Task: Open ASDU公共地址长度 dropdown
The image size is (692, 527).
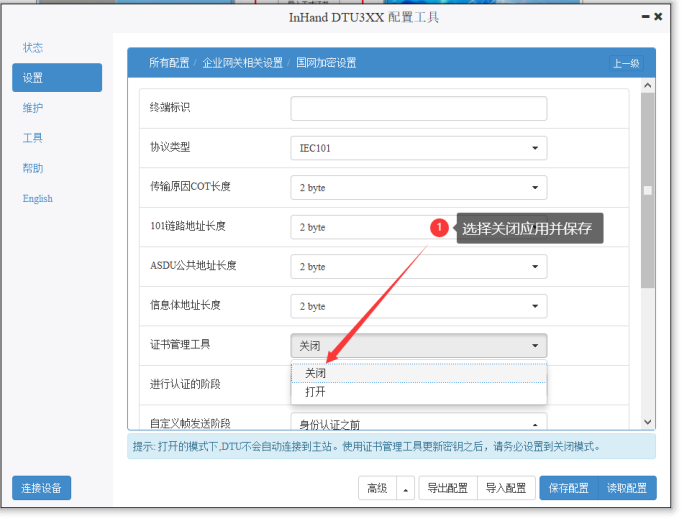Action: pyautogui.click(x=418, y=267)
